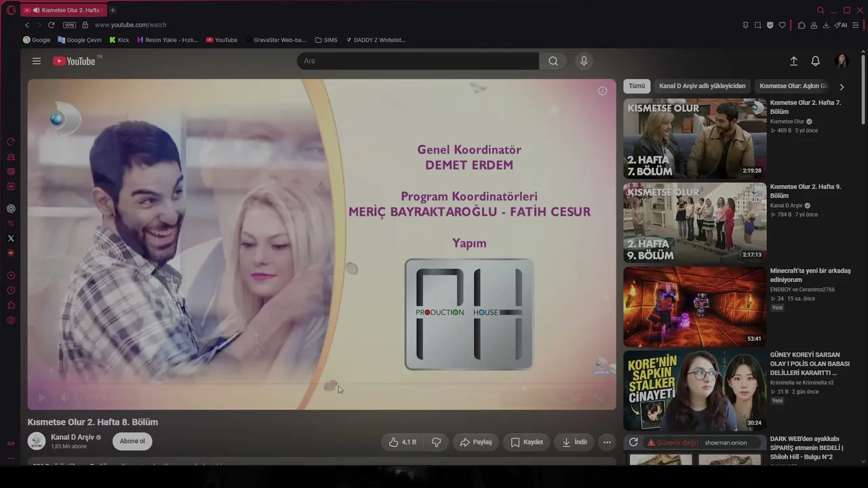Open sidebar settings gear icon
The image size is (868, 488).
tap(11, 320)
